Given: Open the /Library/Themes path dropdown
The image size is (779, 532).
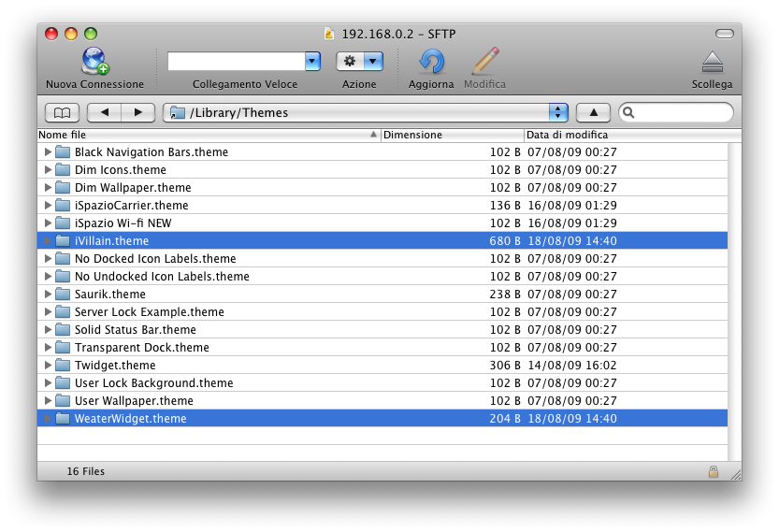Looking at the screenshot, I should click(558, 112).
